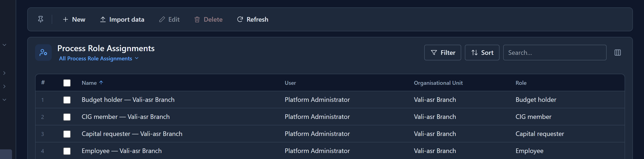Refresh the assignments list

(253, 19)
